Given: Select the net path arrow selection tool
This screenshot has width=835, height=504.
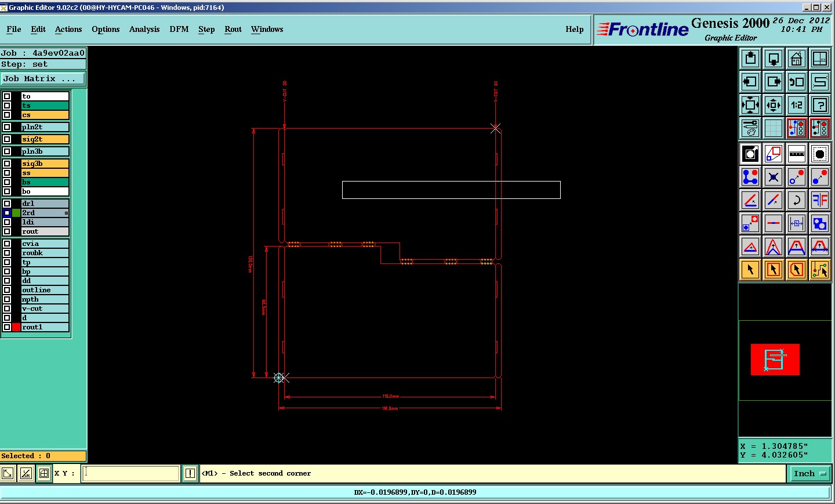Looking at the screenshot, I should pos(820,270).
